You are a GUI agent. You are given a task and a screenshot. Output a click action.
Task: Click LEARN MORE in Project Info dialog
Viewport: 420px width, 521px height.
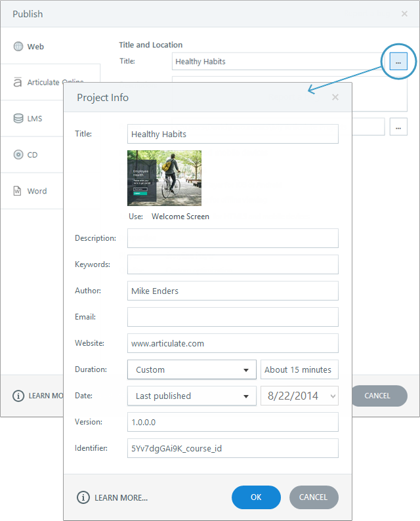click(x=121, y=498)
